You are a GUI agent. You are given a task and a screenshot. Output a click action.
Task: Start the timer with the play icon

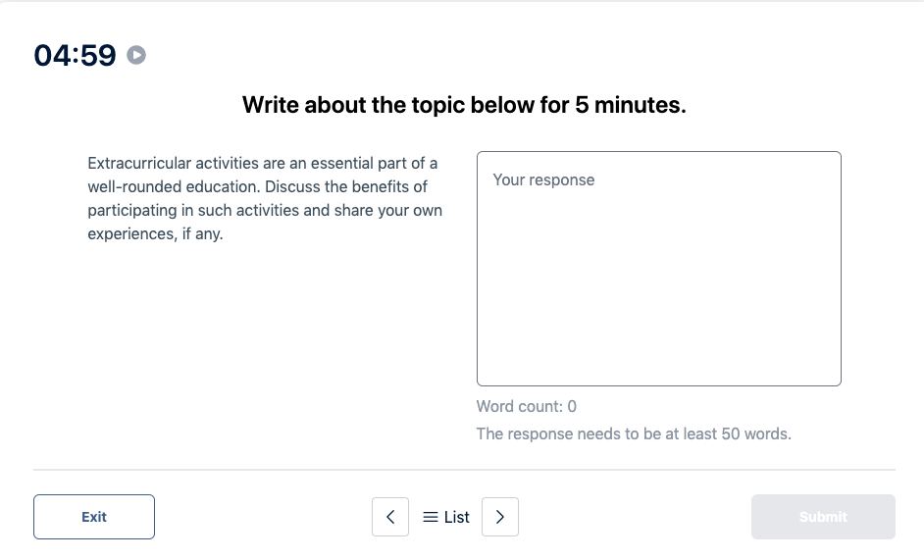[x=136, y=55]
